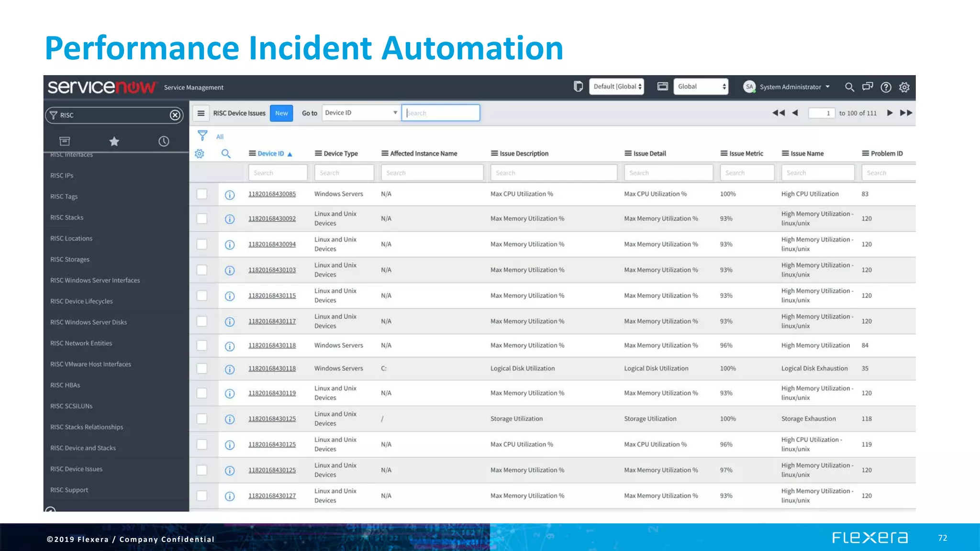
Task: Click the Go to search field
Action: point(441,113)
